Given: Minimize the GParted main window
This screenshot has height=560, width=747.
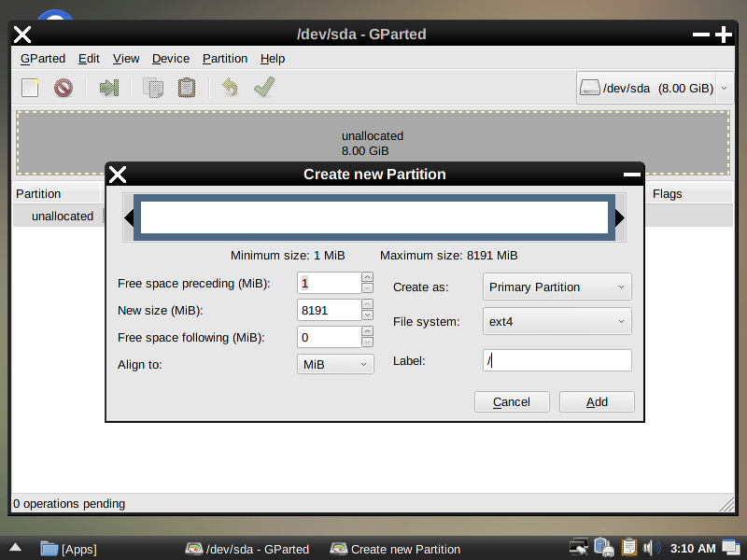Looking at the screenshot, I should [x=701, y=35].
